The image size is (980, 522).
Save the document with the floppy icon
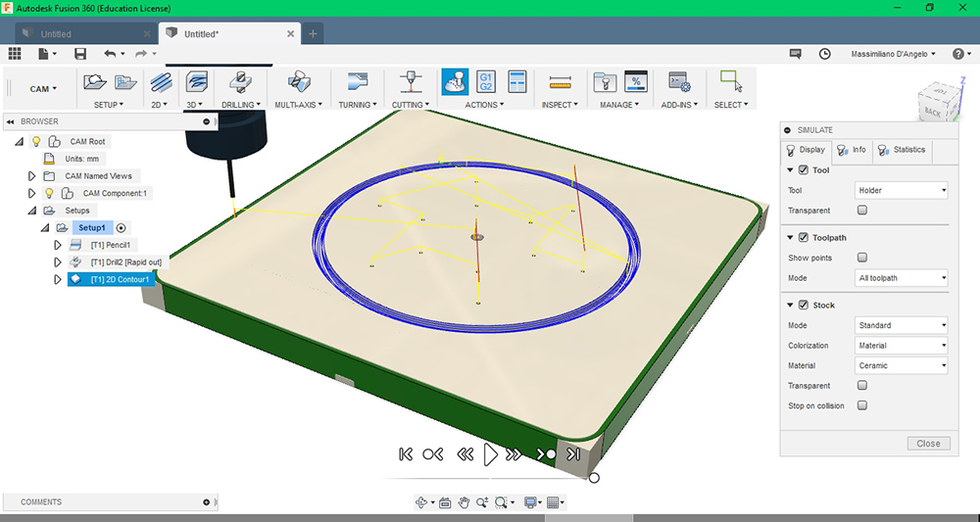80,54
